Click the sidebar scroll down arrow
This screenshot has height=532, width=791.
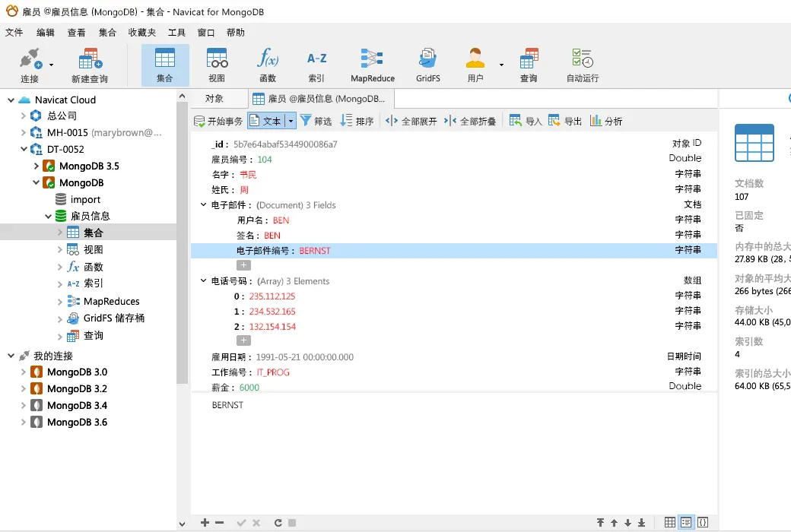pos(182,524)
